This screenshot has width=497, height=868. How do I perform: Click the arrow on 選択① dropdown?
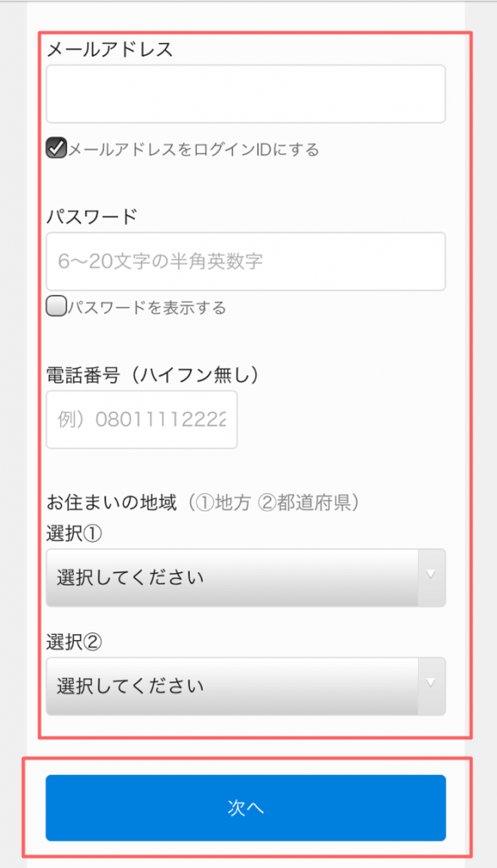(431, 576)
